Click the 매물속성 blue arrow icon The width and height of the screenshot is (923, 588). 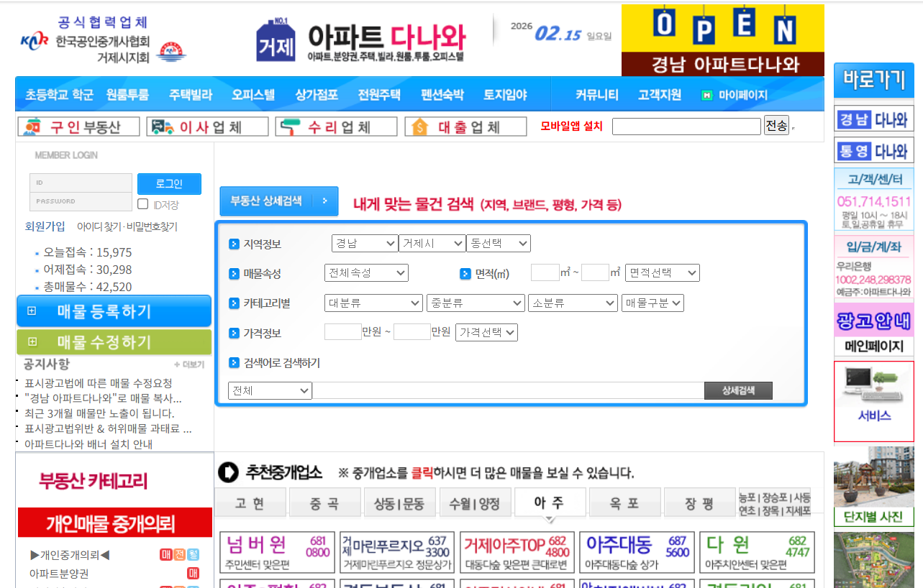tap(234, 273)
